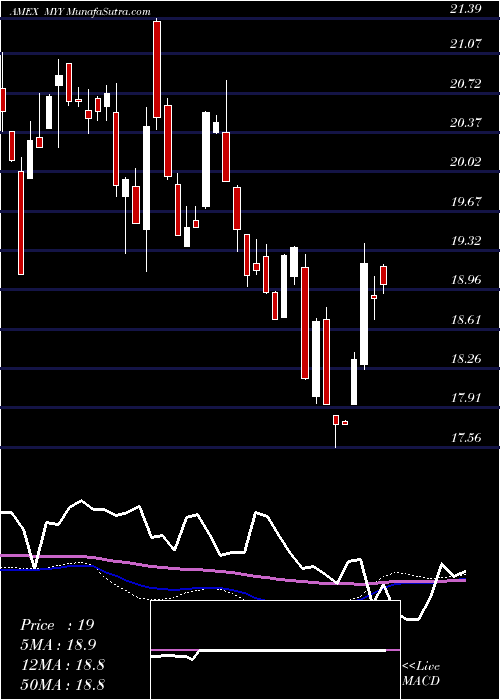Image resolution: width=500 pixels, height=700 pixels.
Task: Select the 18.61 price axis label
Action: click(466, 320)
